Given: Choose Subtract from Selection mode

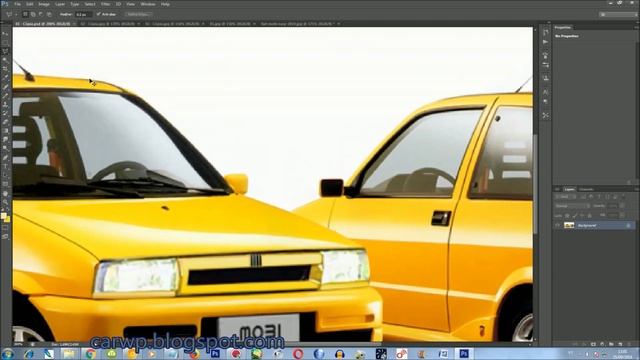Looking at the screenshot, I should click(x=41, y=14).
